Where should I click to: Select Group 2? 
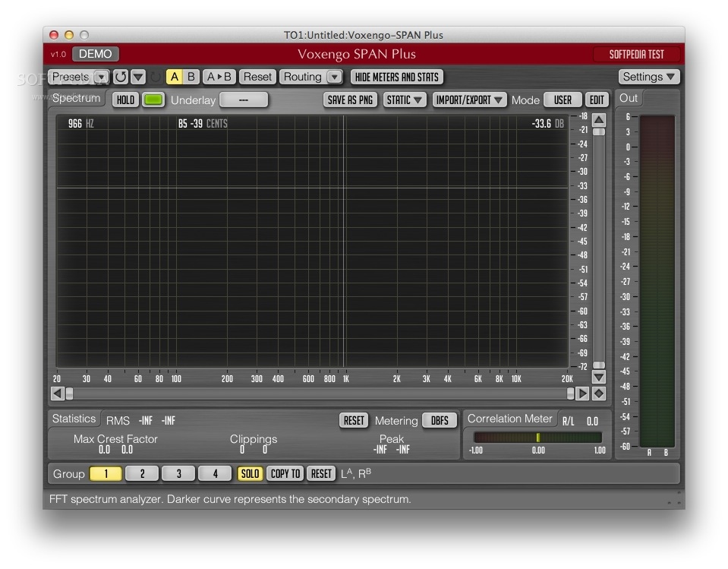(142, 474)
